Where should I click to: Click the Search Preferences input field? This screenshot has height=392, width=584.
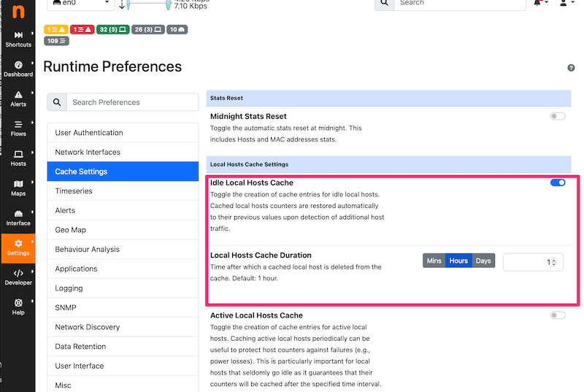tap(131, 102)
